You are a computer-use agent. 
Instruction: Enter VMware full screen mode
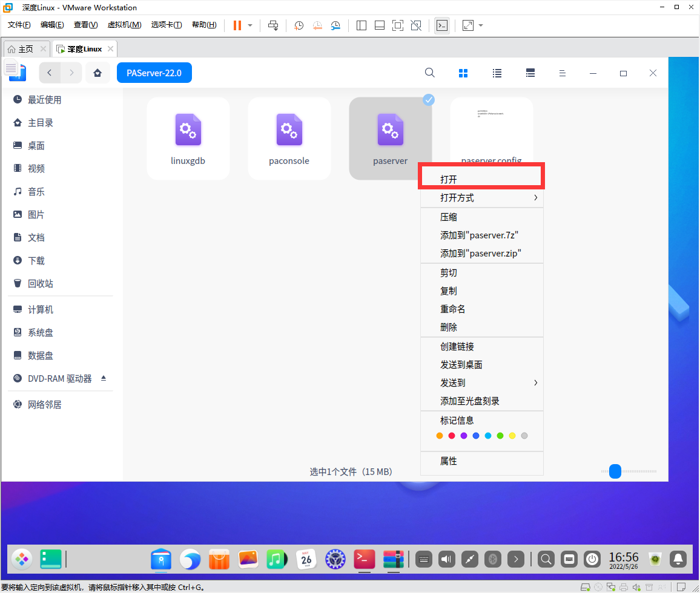[397, 25]
